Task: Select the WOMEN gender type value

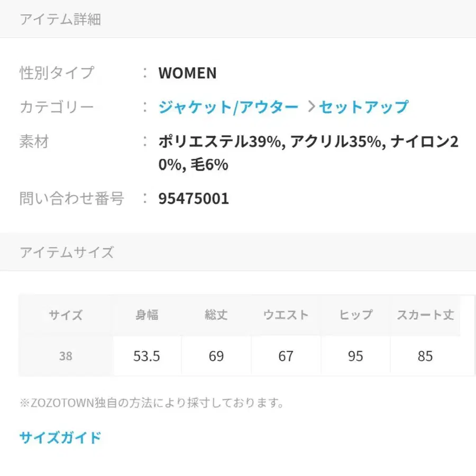Action: (x=188, y=73)
